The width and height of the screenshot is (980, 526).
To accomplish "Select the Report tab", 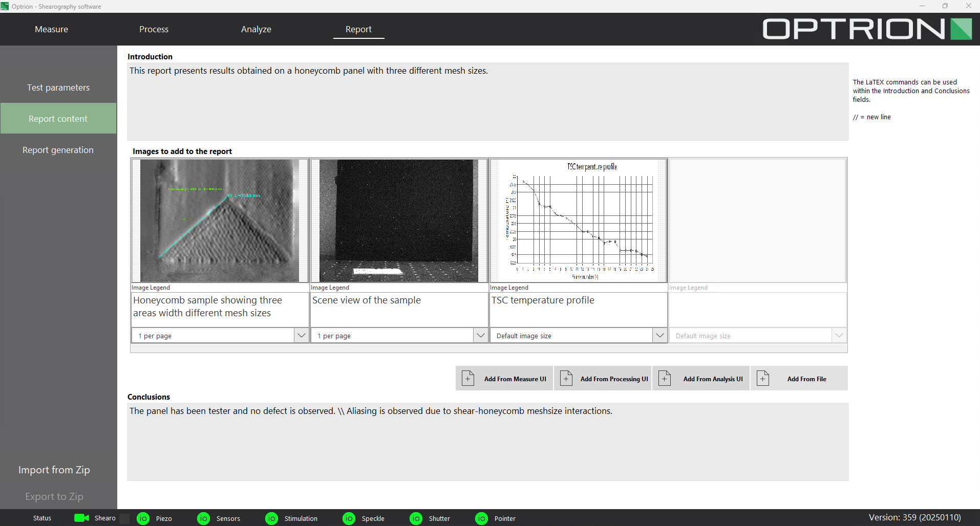I will tap(358, 29).
